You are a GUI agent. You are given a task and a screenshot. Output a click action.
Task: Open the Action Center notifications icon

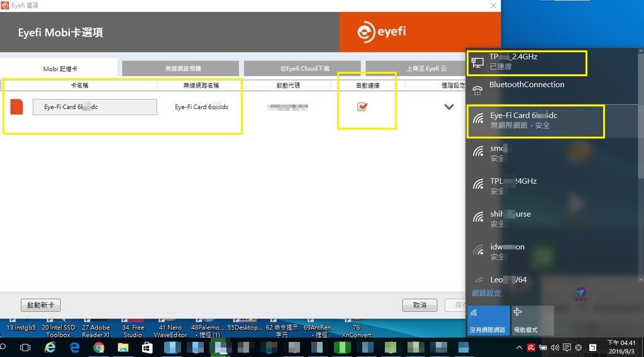[x=567, y=348]
